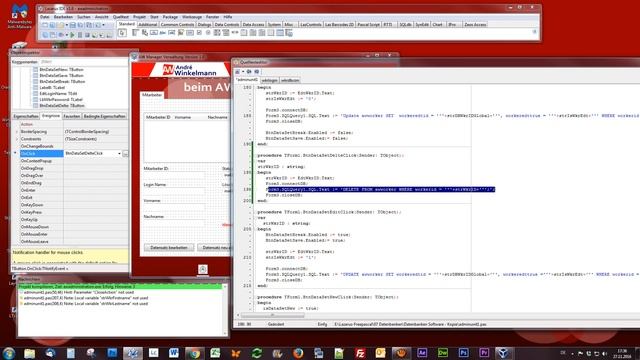640x360 pixels.
Task: Click the Open file toolbar icon
Action: tap(60, 25)
